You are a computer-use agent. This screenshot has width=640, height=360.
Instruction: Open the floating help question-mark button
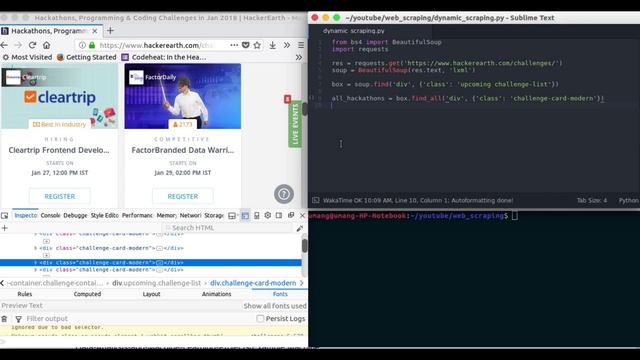(284, 194)
